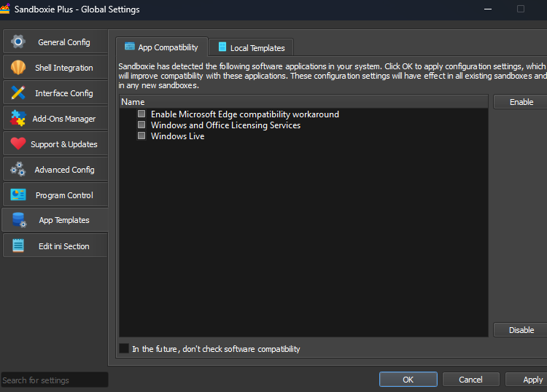Click the App Templates database icon

tap(19, 220)
